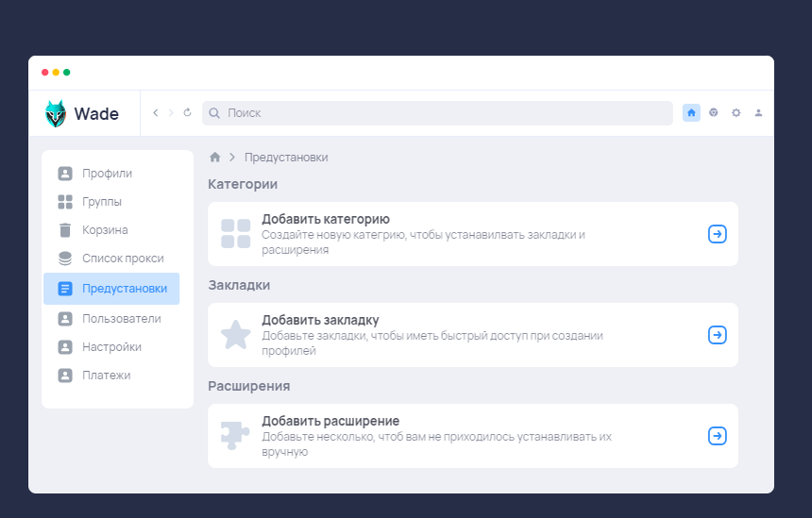Viewport: 812px width, 518px height.
Task: Click the green maximize window dot
Action: tap(67, 72)
